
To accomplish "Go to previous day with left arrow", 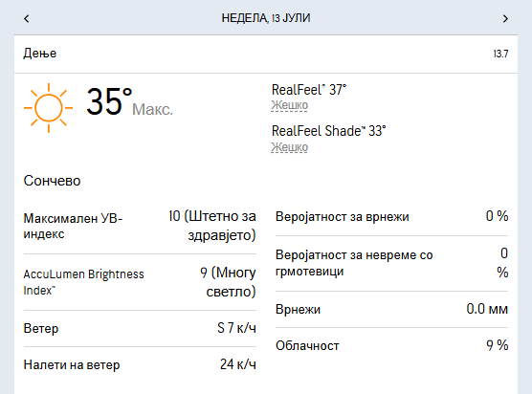I will pyautogui.click(x=27, y=18).
